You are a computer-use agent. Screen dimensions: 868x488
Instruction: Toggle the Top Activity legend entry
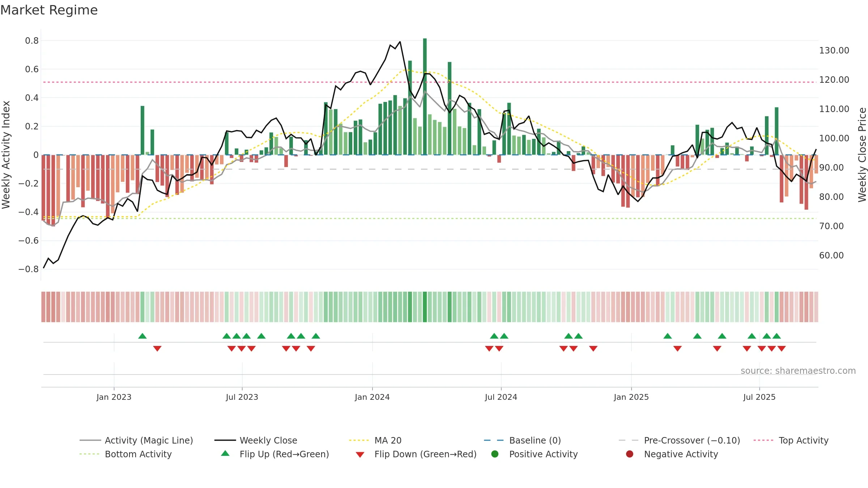(791, 440)
